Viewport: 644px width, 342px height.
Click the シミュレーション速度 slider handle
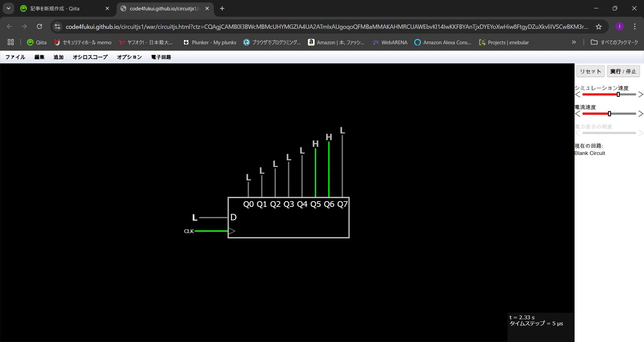click(x=618, y=95)
